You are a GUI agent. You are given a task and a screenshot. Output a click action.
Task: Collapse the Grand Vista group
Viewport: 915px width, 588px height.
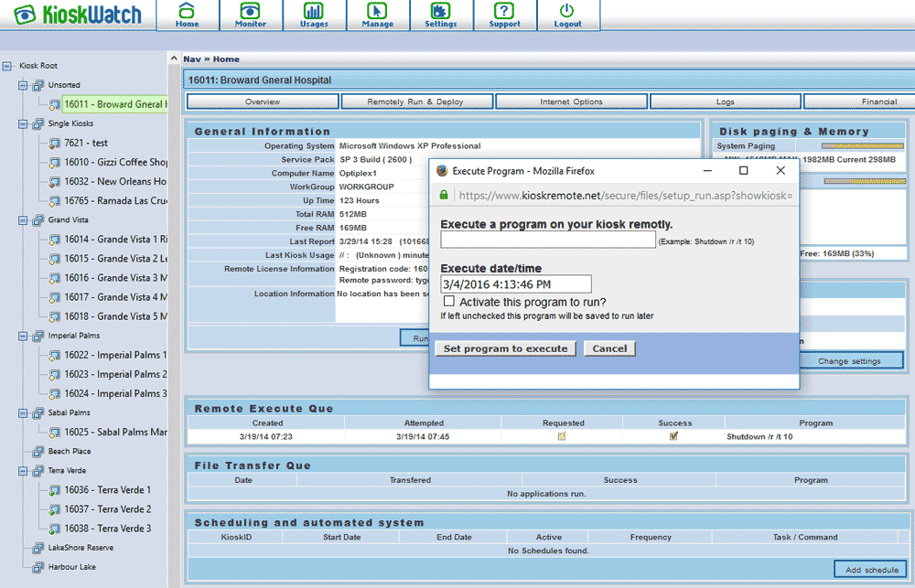pos(23,219)
